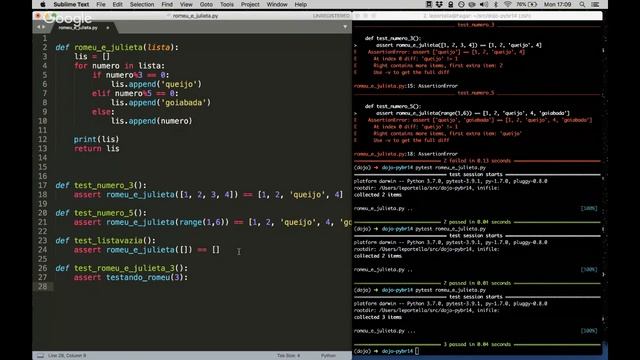Click the "lis.append('queijo')" code line
The width and height of the screenshot is (640, 360).
tap(156, 84)
